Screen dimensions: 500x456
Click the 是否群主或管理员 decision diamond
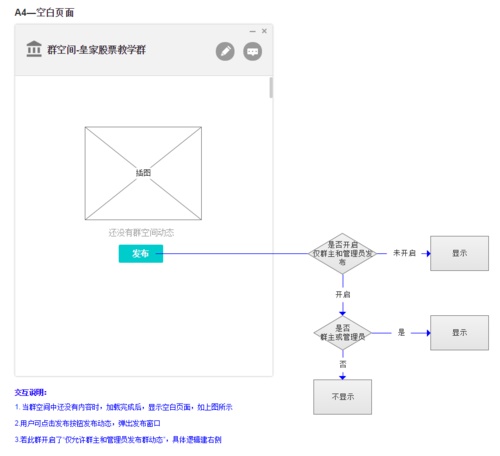click(x=342, y=333)
